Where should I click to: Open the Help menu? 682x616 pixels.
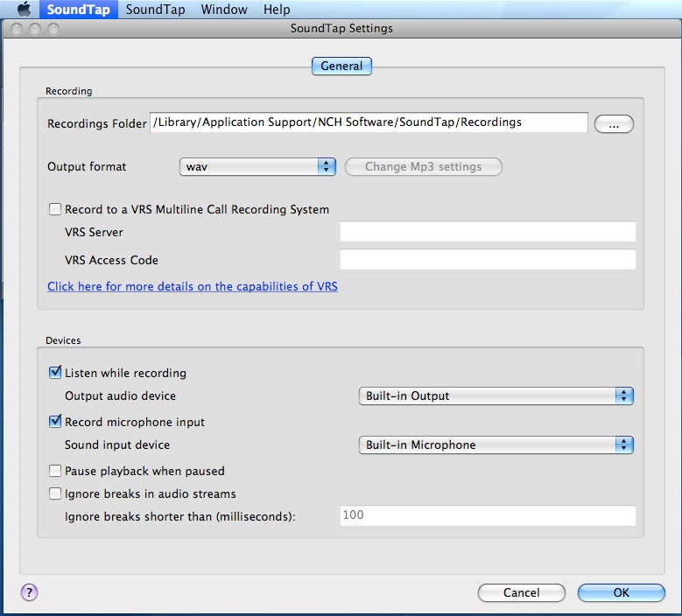[x=277, y=9]
